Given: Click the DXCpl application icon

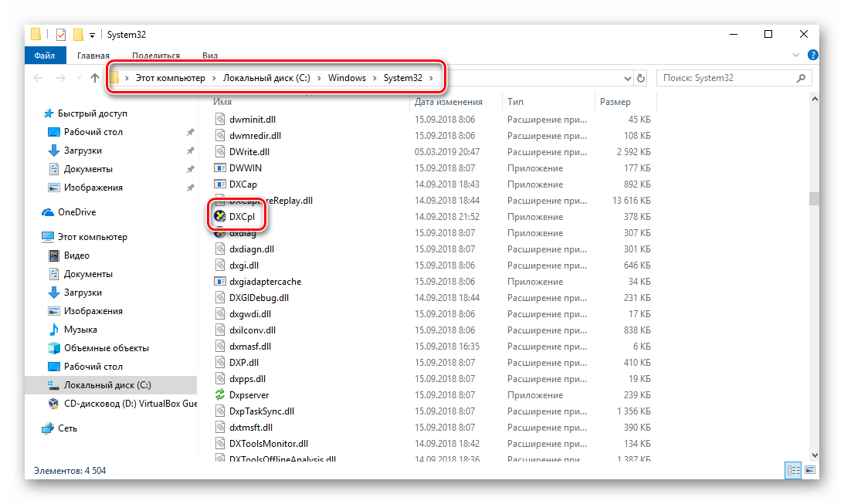Looking at the screenshot, I should [x=219, y=217].
